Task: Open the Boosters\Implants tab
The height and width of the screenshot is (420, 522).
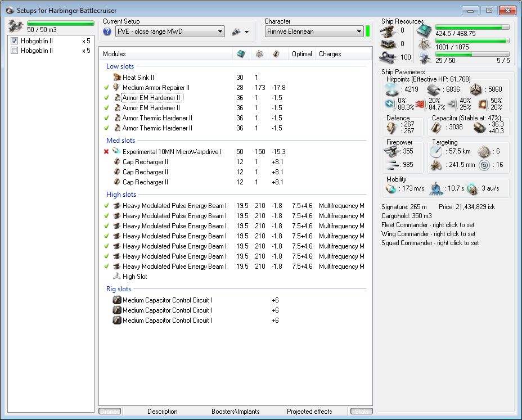Action: (x=235, y=412)
